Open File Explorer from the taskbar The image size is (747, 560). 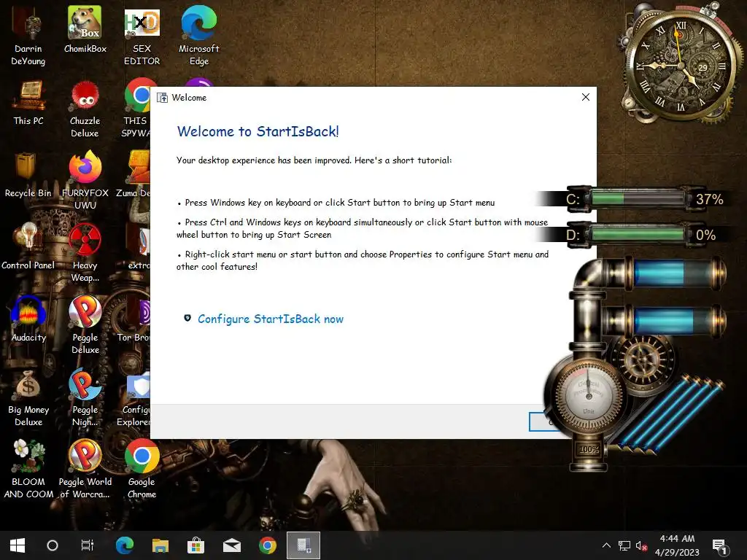[160, 545]
